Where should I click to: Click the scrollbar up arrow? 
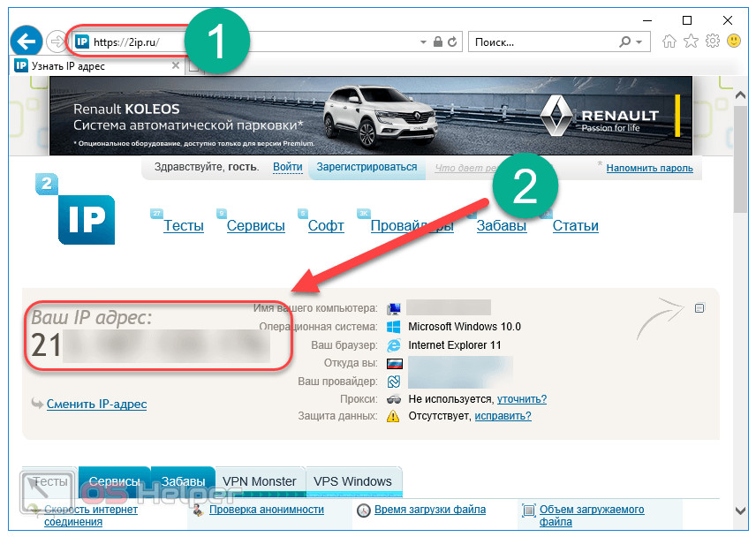click(x=740, y=95)
